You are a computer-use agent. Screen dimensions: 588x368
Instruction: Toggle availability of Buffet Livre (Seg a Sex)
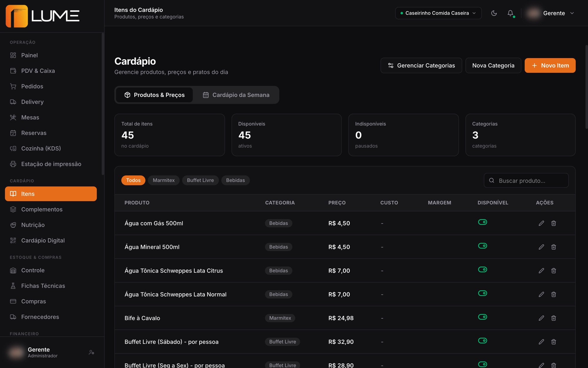coord(482,364)
